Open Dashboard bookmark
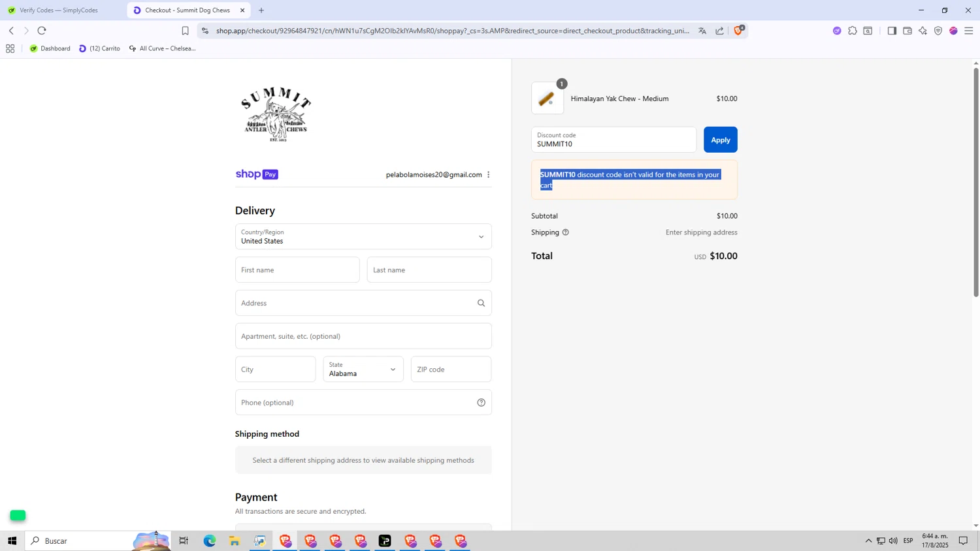980x551 pixels. click(x=50, y=48)
